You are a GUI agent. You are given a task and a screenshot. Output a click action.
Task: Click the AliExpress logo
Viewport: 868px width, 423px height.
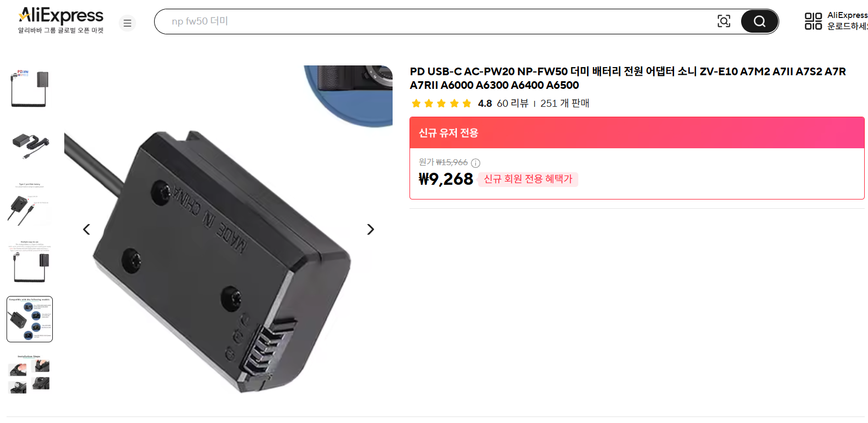[x=60, y=21]
